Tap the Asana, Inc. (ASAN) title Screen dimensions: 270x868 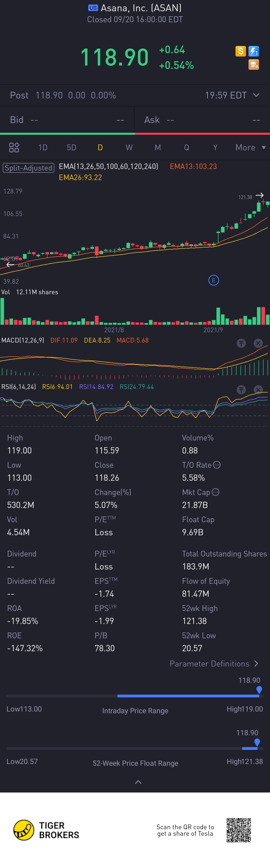141,8
